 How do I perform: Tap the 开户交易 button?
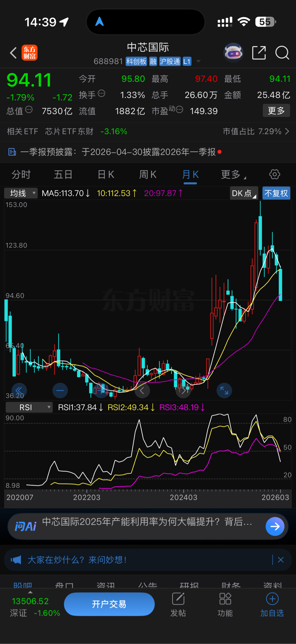109,604
